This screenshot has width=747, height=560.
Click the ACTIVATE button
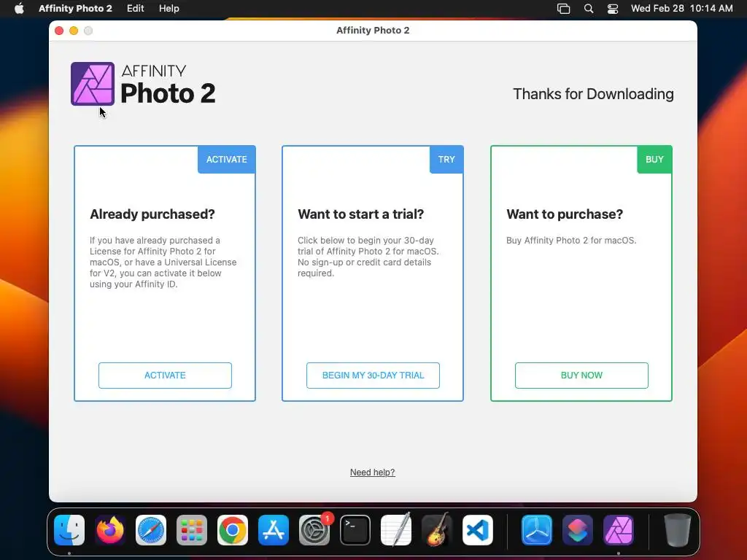click(x=165, y=376)
